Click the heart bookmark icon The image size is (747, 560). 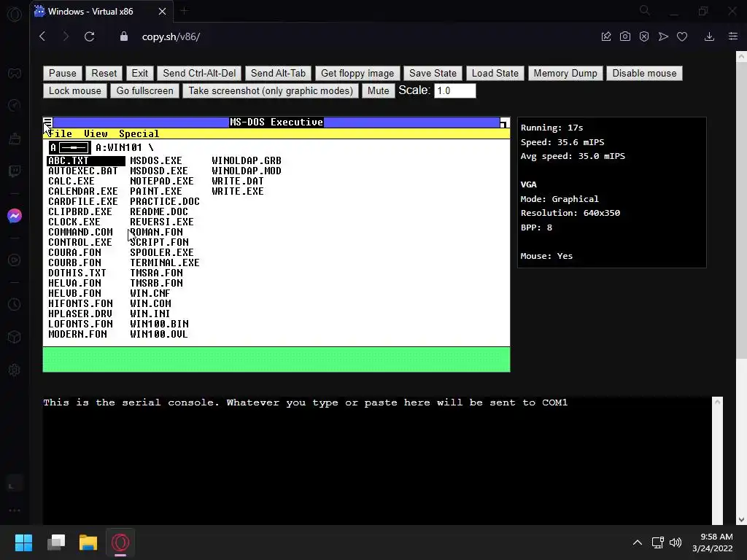tap(682, 36)
